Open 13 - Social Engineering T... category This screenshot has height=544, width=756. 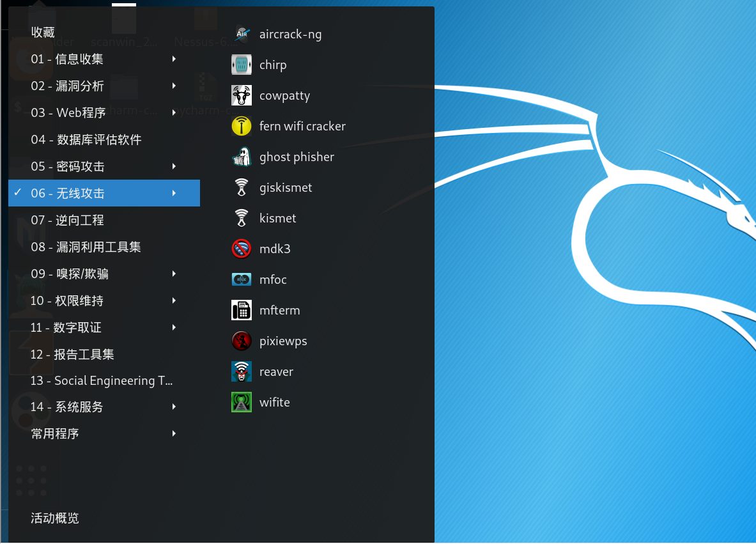[104, 380]
